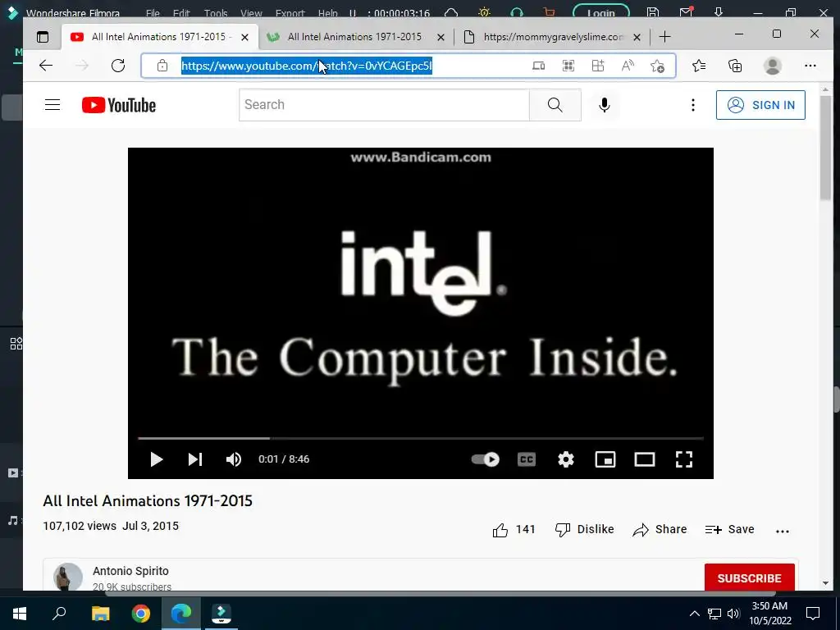The height and width of the screenshot is (630, 840).
Task: Play the Intel animations video
Action: [x=156, y=459]
